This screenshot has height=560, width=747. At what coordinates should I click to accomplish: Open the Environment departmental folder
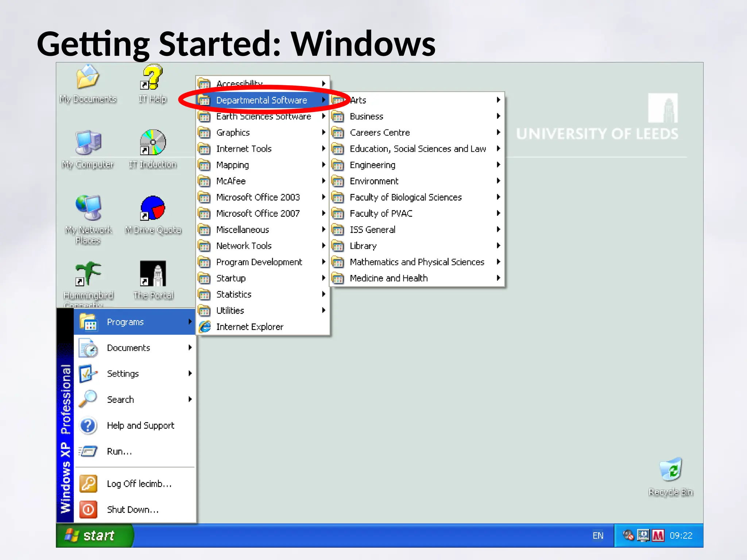417,181
